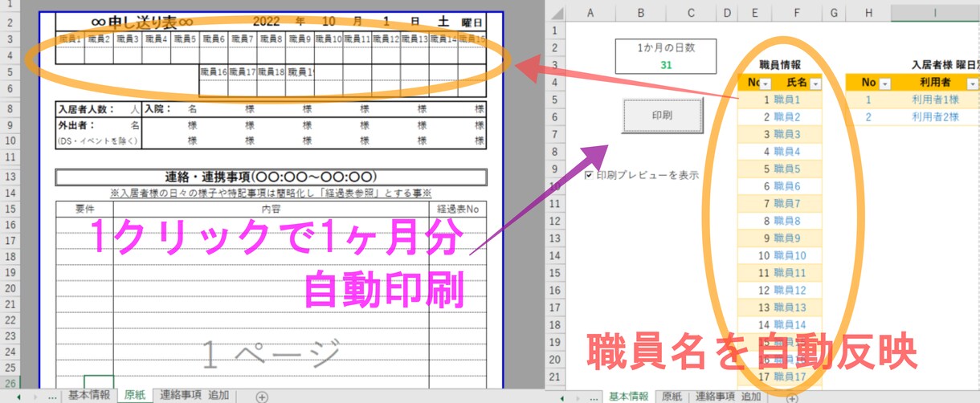Click 職員16 cell in left sheet
980x403 pixels.
pyautogui.click(x=214, y=72)
